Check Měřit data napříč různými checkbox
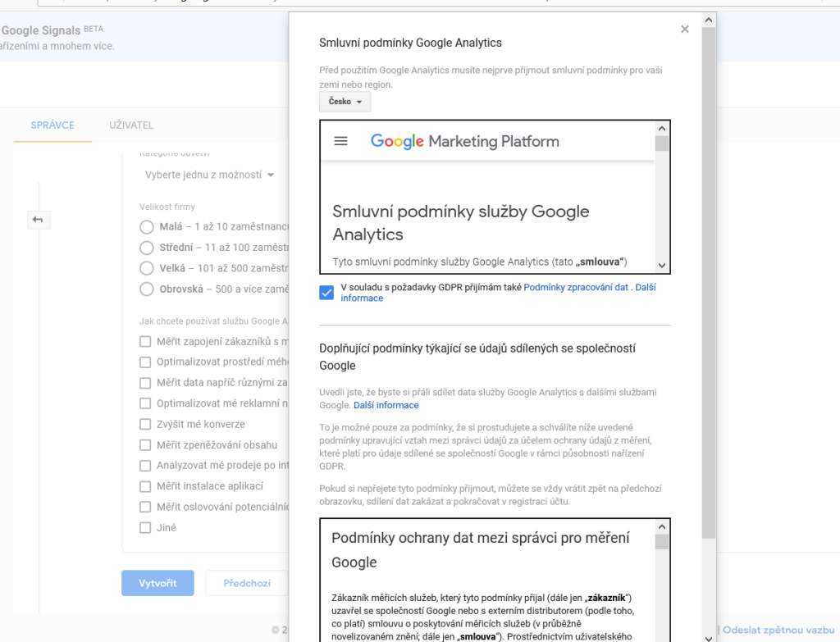 (145, 383)
